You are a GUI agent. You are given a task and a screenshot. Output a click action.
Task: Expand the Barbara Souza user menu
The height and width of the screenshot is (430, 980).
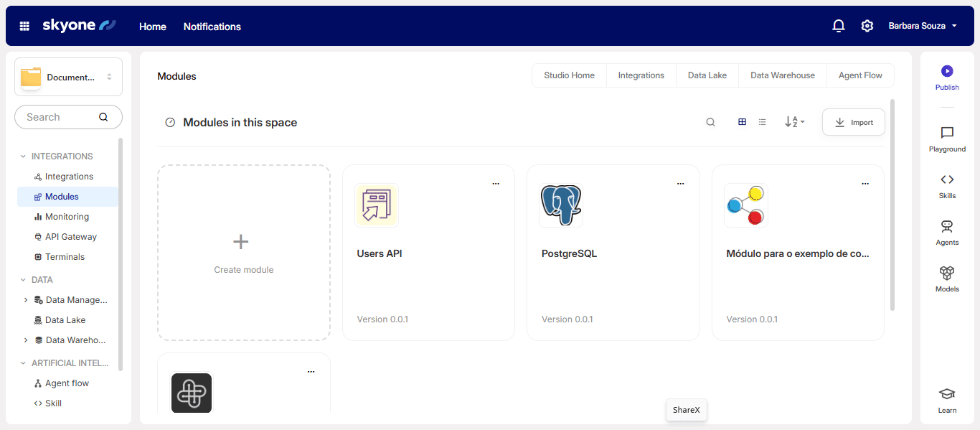click(923, 26)
